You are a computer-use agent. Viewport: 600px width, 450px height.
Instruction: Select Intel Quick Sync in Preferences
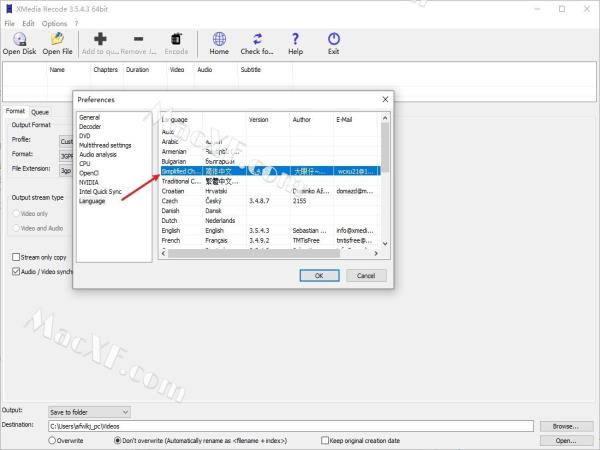(100, 192)
